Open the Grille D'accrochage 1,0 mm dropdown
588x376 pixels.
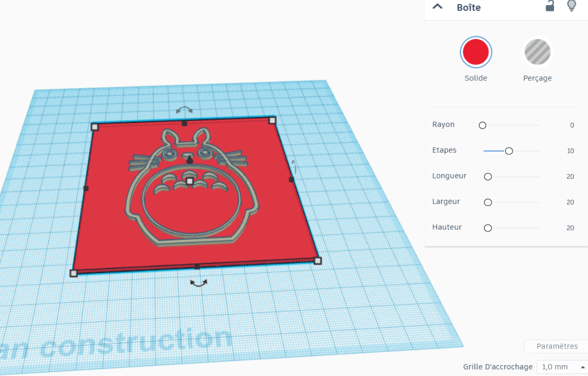(x=562, y=367)
